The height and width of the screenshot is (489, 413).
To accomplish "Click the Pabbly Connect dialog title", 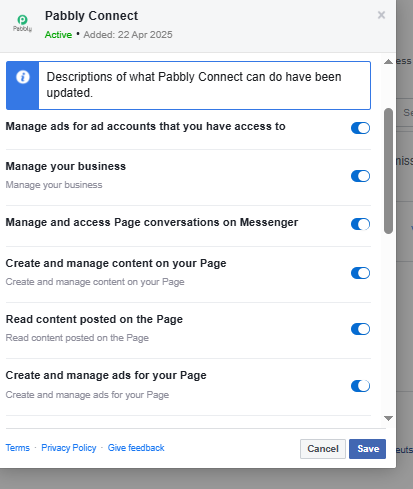I will pos(91,16).
